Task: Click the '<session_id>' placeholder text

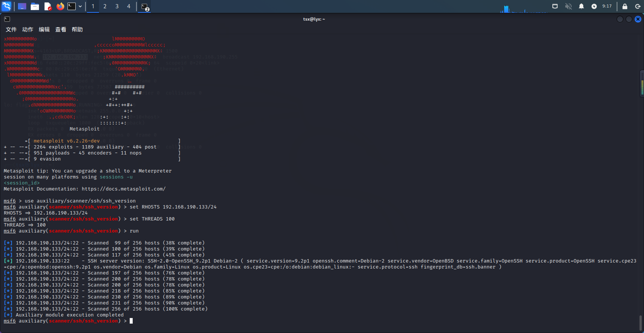Action: tap(22, 183)
